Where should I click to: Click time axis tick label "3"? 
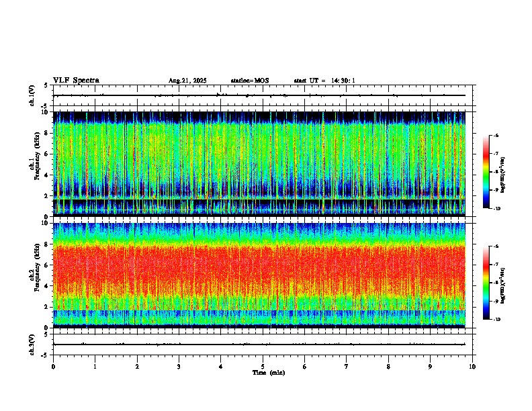click(179, 367)
